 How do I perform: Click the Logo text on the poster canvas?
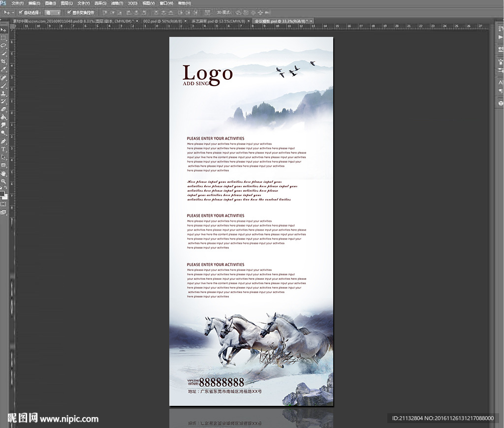point(207,73)
